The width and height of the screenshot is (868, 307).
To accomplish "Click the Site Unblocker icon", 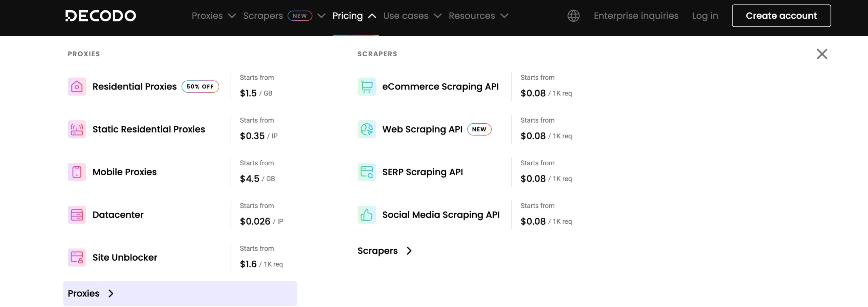I will (x=77, y=257).
